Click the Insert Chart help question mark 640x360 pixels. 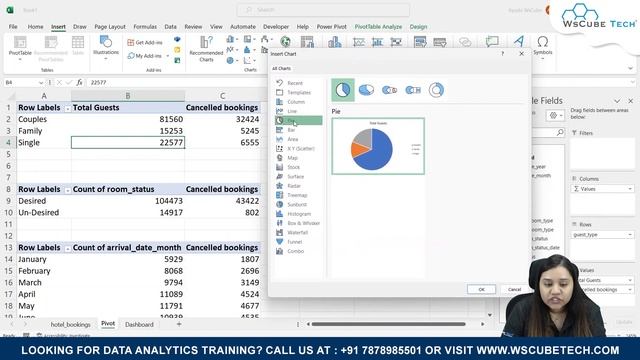(x=502, y=53)
